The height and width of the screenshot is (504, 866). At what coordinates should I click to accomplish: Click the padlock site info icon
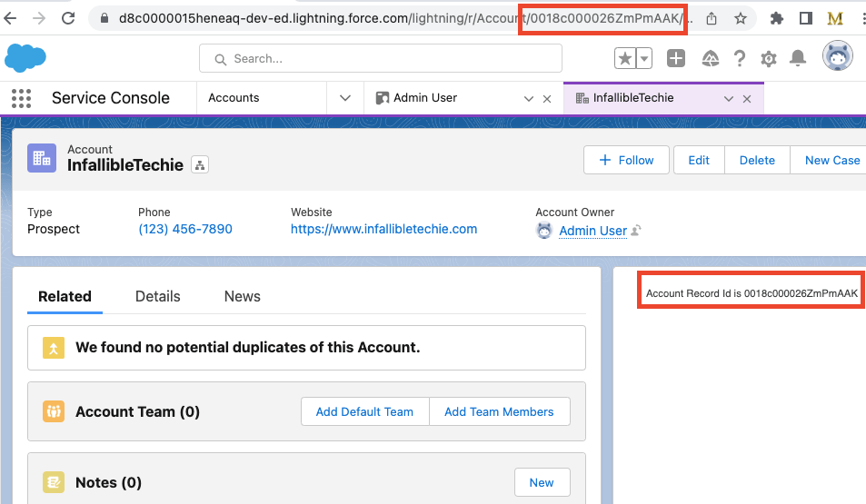coord(104,18)
